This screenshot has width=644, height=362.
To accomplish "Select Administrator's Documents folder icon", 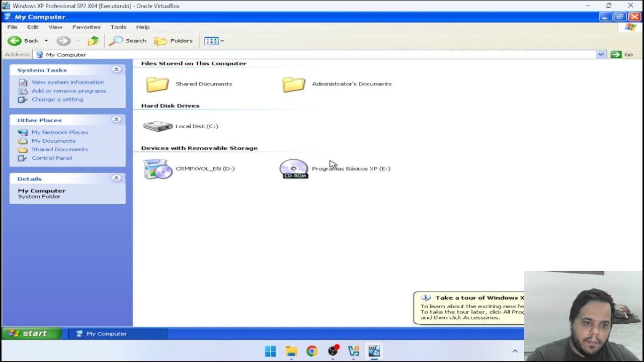I will point(294,84).
